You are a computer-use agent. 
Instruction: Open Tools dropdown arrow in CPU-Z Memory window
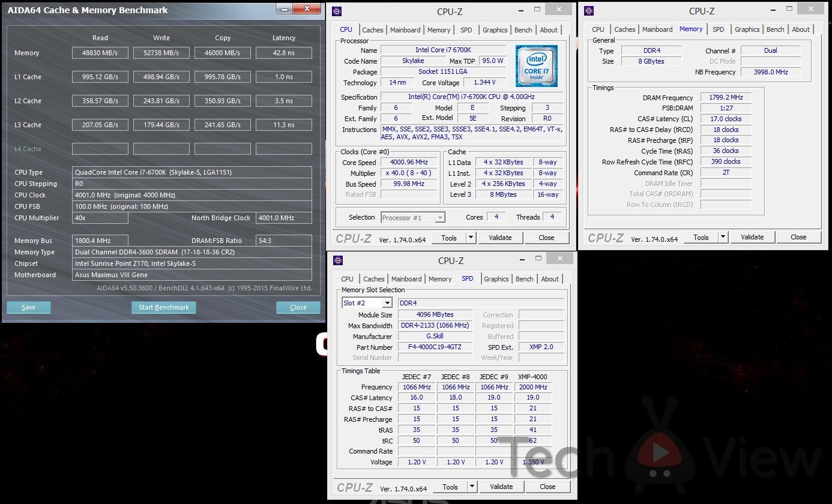pyautogui.click(x=723, y=237)
